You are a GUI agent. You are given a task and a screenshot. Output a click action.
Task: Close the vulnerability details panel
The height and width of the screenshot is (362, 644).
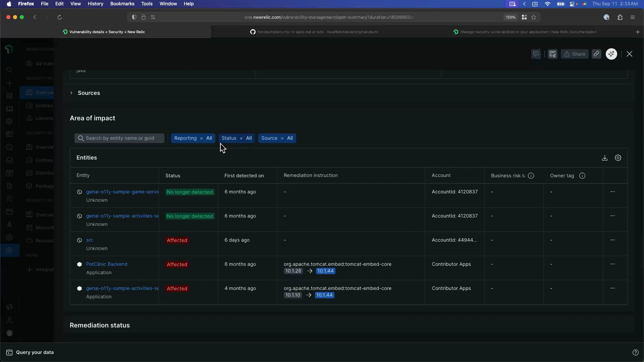point(629,54)
